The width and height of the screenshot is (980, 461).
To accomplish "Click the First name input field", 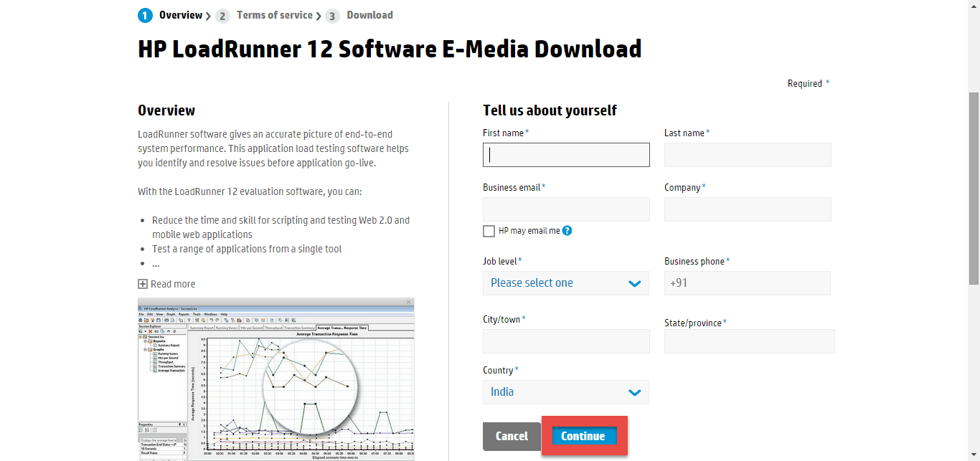I will tap(566, 155).
